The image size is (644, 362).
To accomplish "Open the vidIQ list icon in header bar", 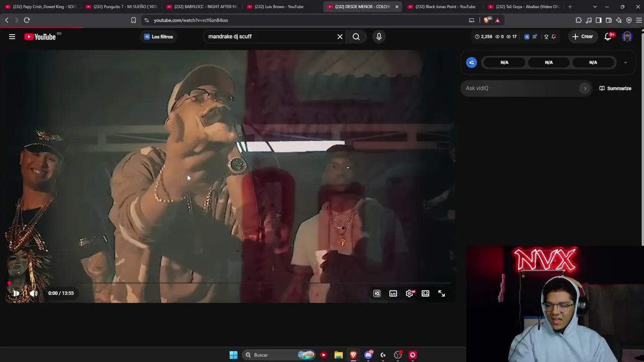I will pos(535,37).
